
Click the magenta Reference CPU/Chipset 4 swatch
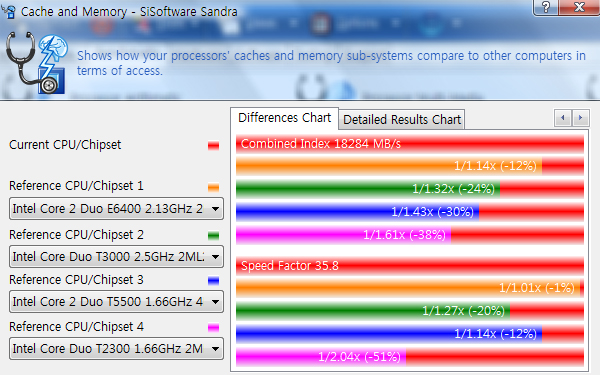(214, 328)
